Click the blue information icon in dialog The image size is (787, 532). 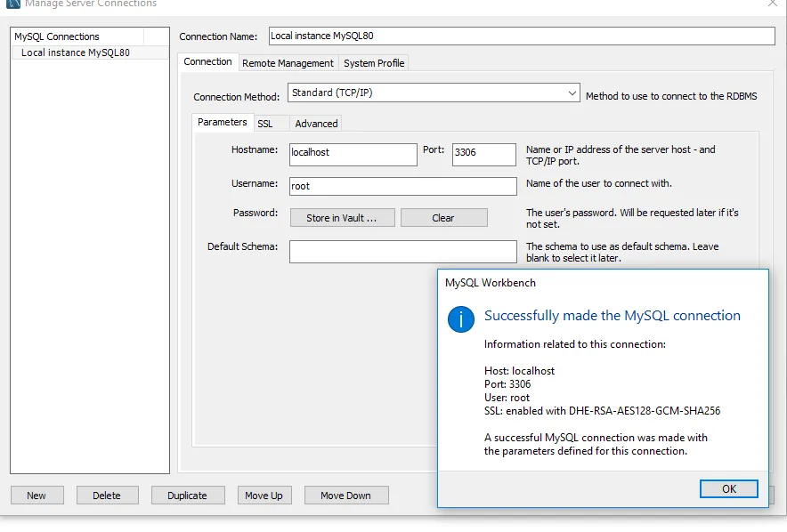pos(460,318)
